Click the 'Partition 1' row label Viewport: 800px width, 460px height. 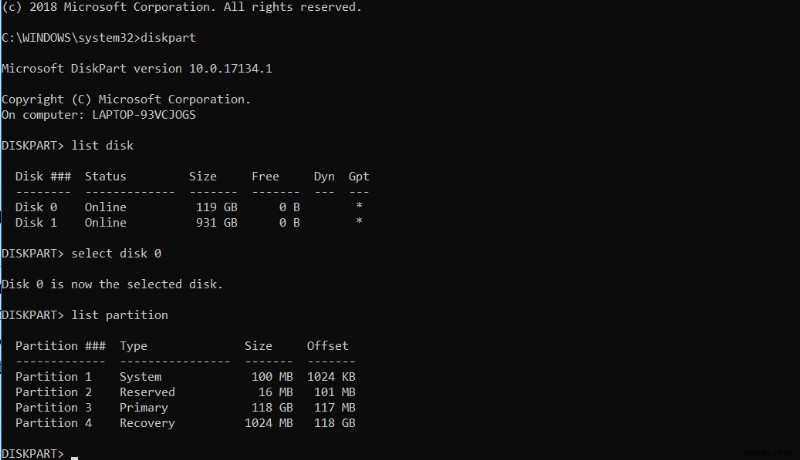(53, 377)
